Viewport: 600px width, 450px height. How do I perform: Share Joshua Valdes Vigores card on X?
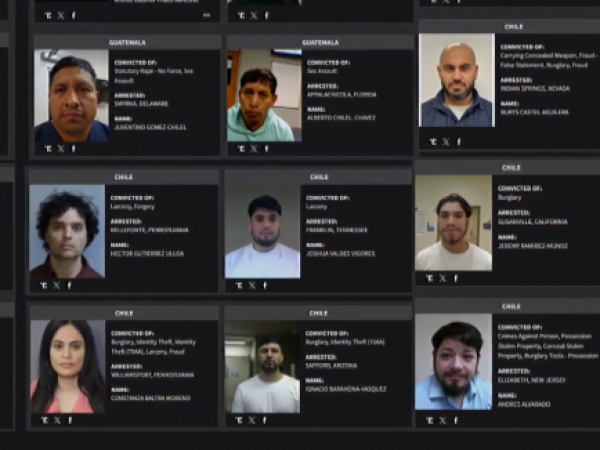tap(252, 285)
